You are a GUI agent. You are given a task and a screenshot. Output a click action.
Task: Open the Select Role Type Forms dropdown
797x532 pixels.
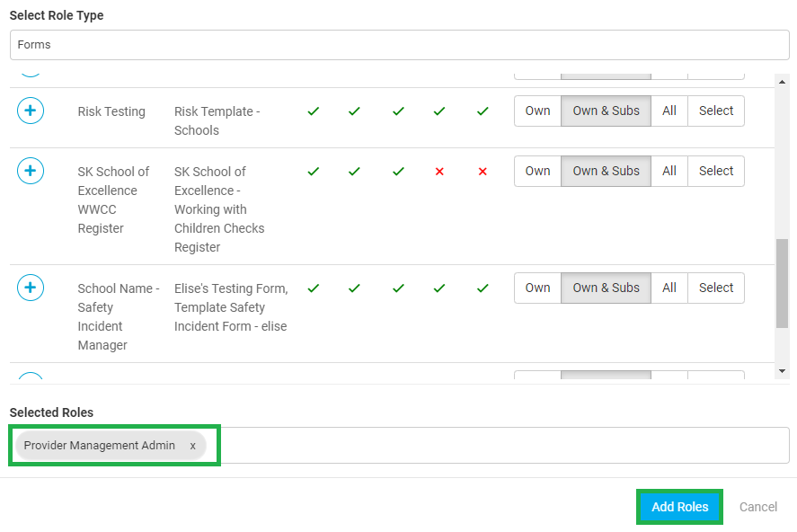[x=400, y=45]
